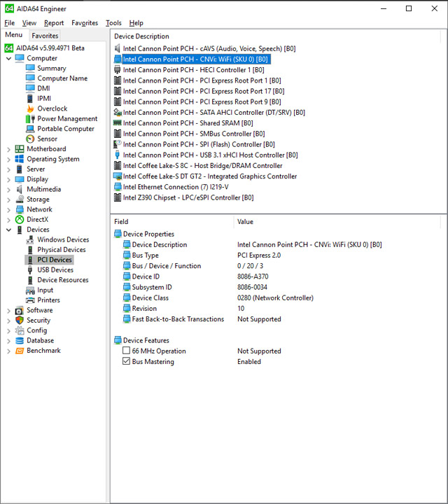Switch to the Menu tab

pos(14,35)
